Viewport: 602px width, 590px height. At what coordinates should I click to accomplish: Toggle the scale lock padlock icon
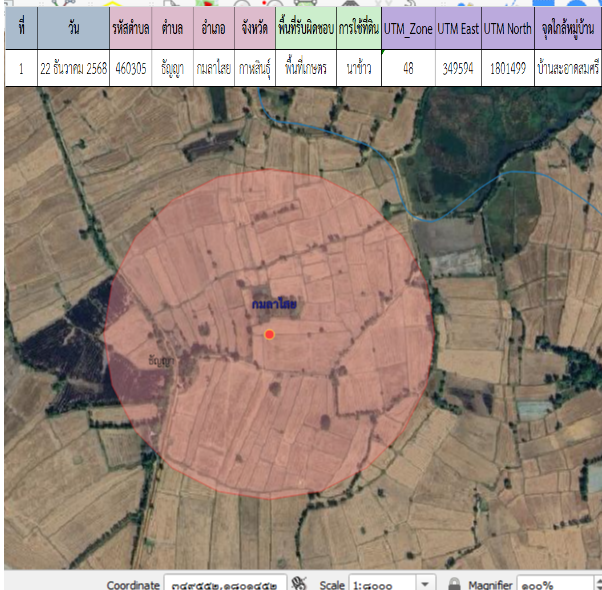click(453, 583)
